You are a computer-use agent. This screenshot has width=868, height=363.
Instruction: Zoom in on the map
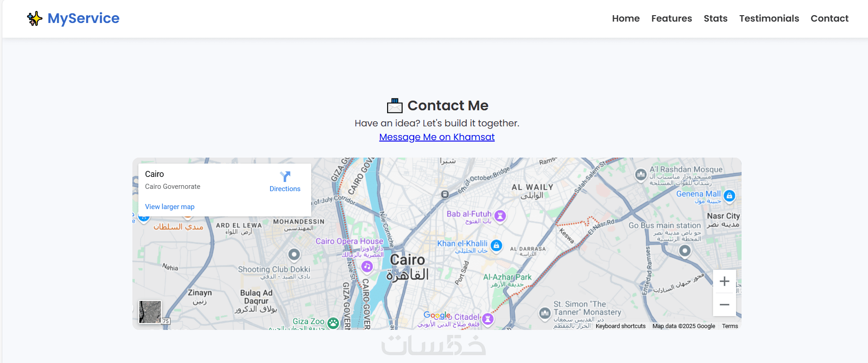click(x=724, y=281)
